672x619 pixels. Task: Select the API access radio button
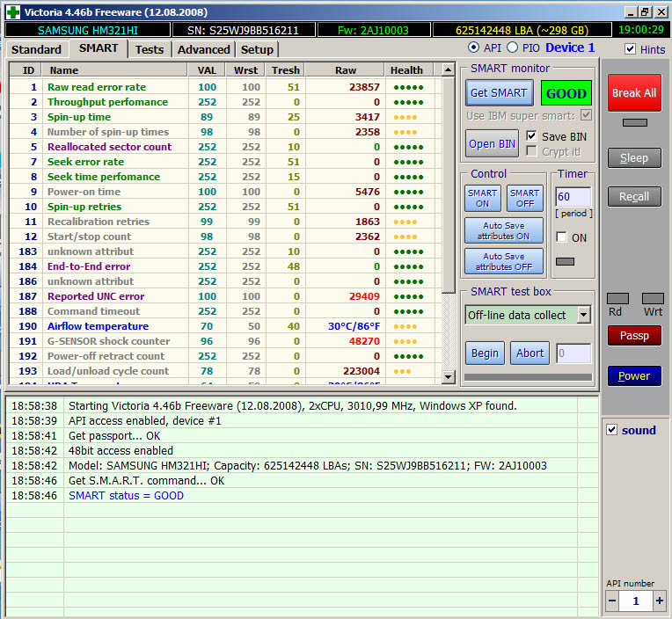tap(473, 47)
